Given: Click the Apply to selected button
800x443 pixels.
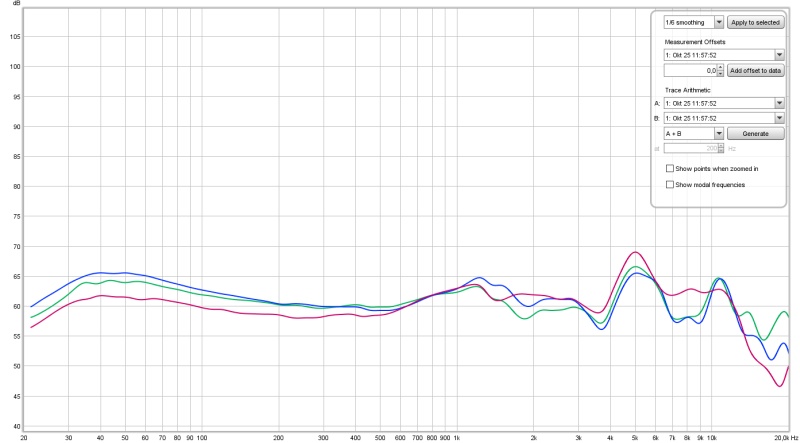Looking at the screenshot, I should click(x=755, y=21).
